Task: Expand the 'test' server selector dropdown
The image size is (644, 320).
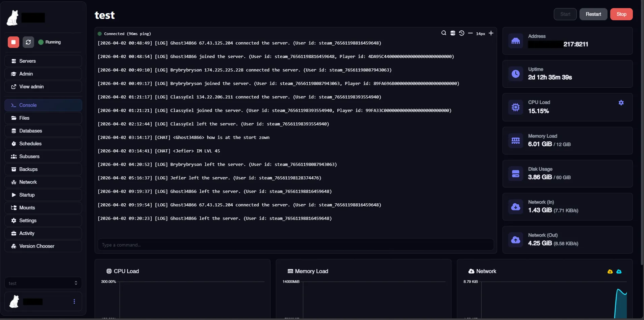Action: point(43,283)
